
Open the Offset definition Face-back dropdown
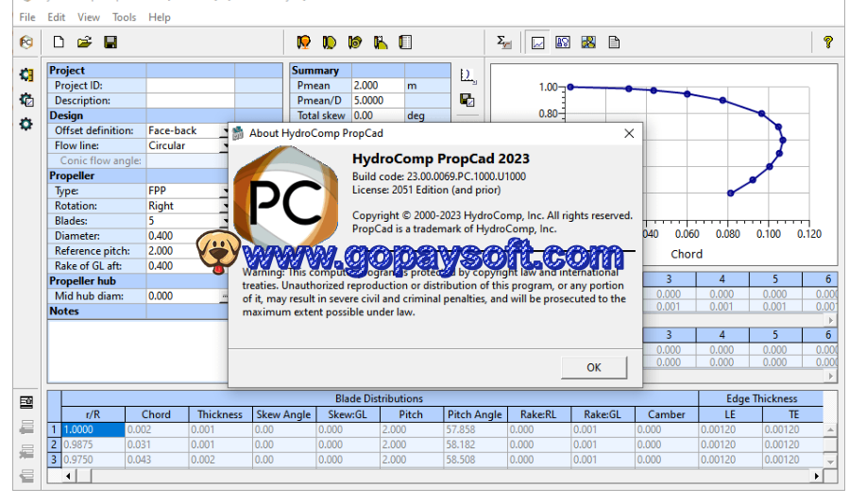pyautogui.click(x=225, y=131)
